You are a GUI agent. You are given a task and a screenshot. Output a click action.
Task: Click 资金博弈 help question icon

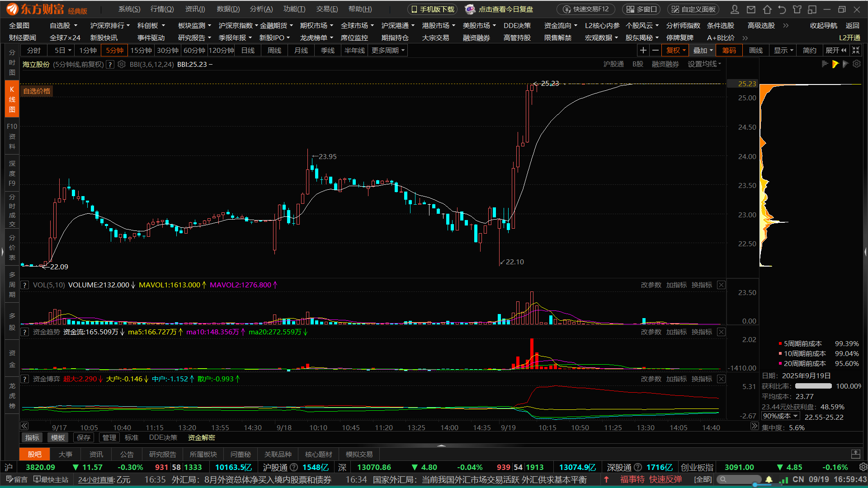(25, 379)
